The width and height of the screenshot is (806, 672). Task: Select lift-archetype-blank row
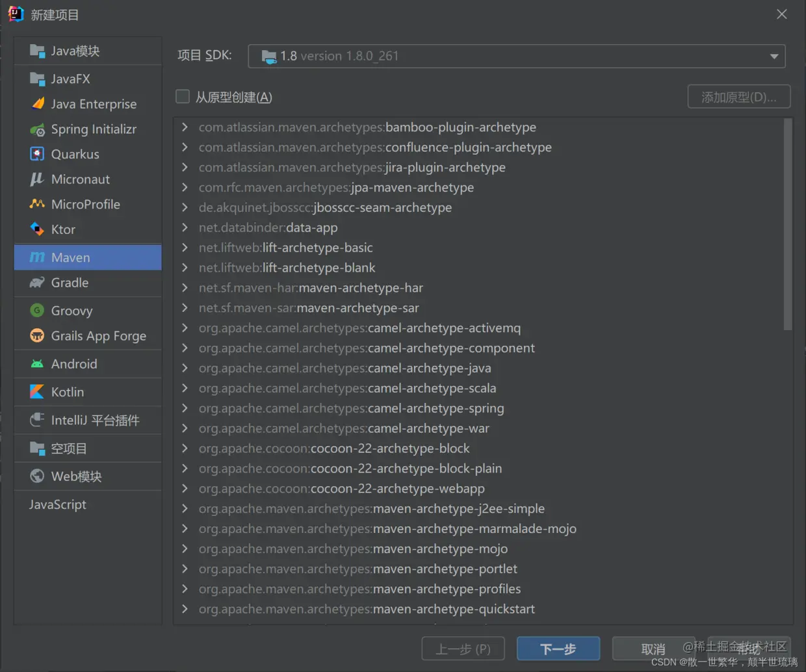(x=478, y=268)
